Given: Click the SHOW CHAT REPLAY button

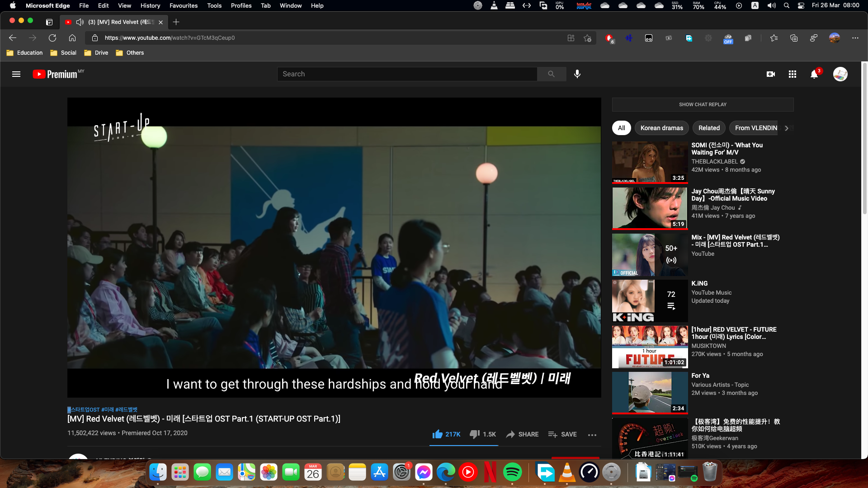Looking at the screenshot, I should pos(703,104).
